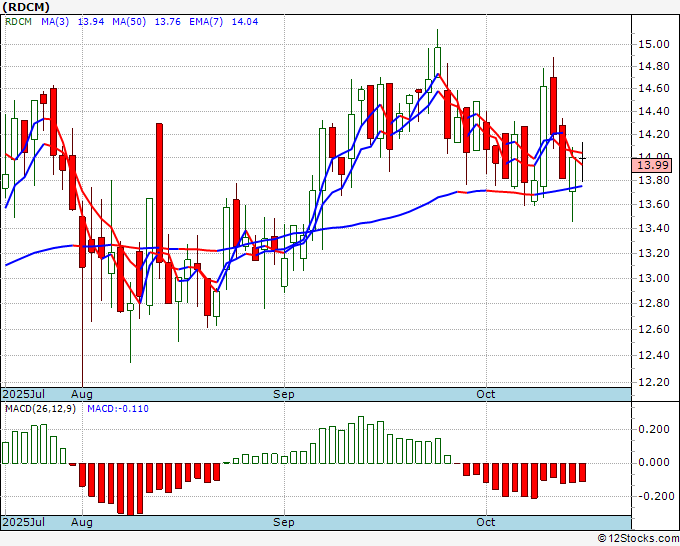Click the lowest red MACD bar in August
The image size is (680, 546).
130,489
